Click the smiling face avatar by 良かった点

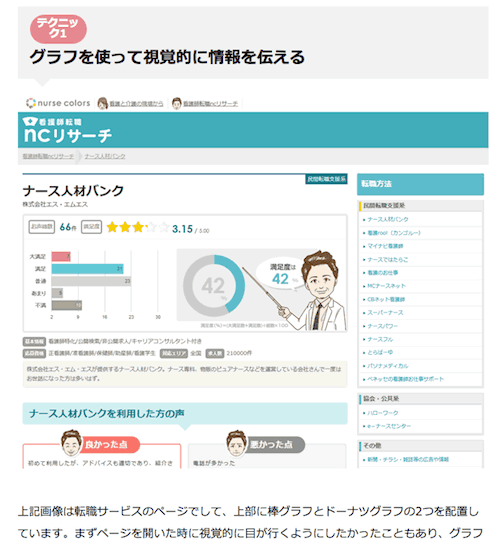[x=71, y=442]
